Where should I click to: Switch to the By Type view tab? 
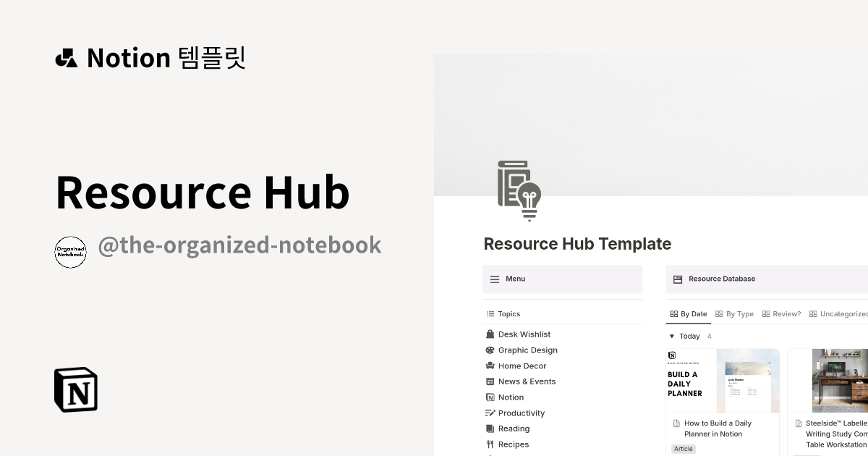click(x=734, y=313)
